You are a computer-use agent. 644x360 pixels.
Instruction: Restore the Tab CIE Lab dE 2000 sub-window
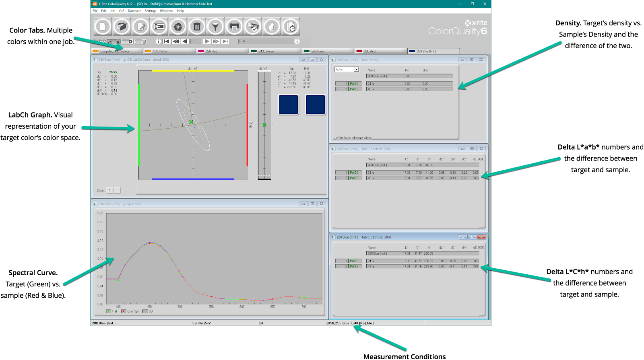(x=473, y=148)
